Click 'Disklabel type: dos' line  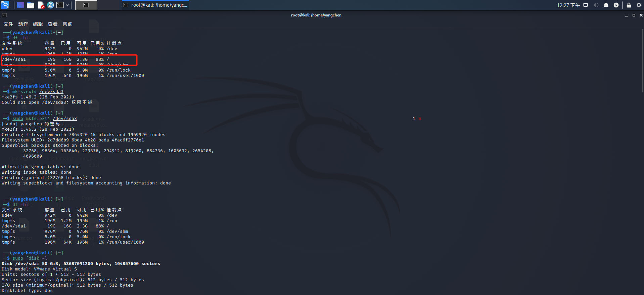(27, 291)
